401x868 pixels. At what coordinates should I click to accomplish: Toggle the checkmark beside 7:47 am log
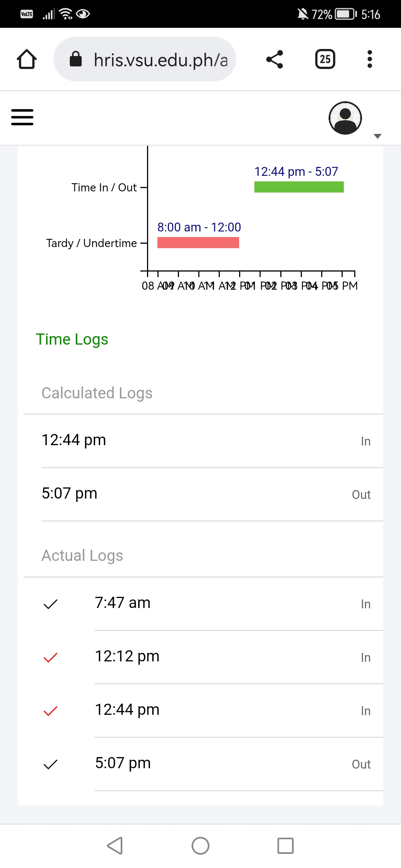(x=50, y=604)
